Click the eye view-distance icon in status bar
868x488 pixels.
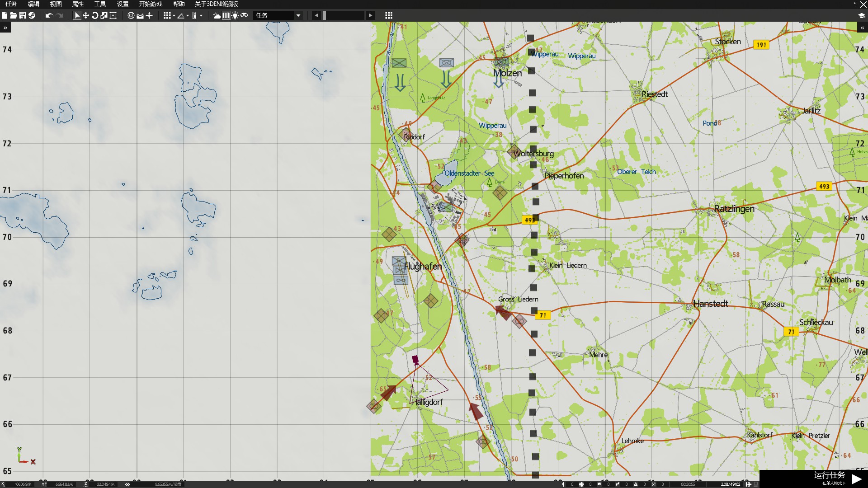click(x=127, y=484)
